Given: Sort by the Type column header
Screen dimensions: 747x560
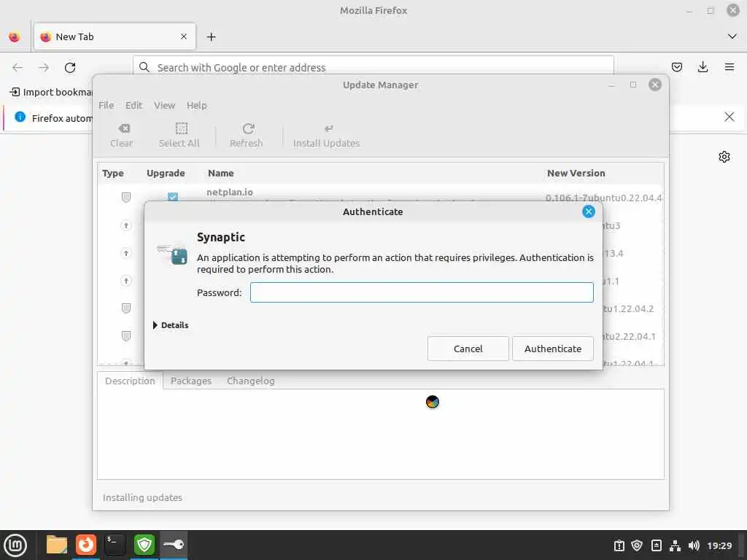Looking at the screenshot, I should tap(113, 174).
